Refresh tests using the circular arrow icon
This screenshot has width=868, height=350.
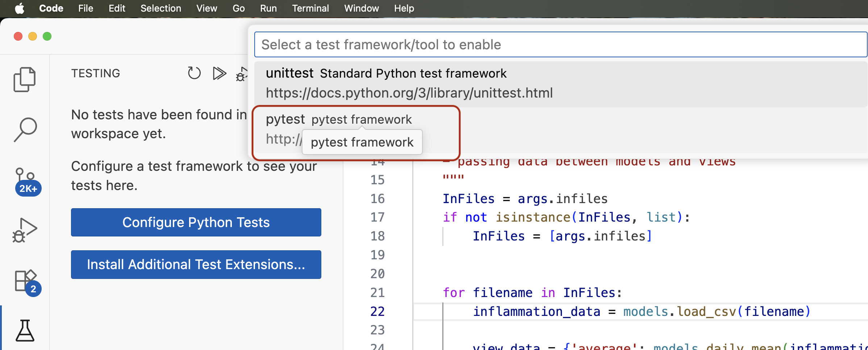pyautogui.click(x=194, y=73)
